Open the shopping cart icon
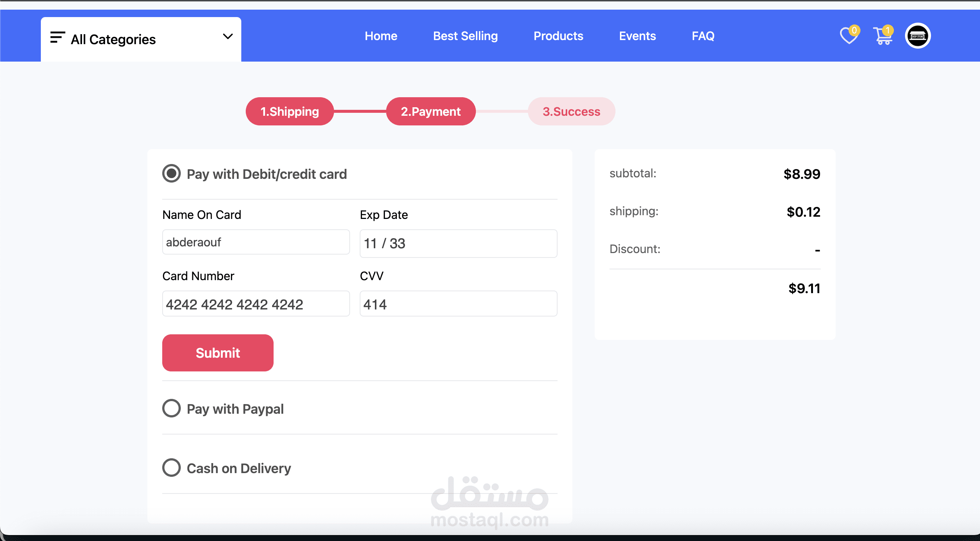This screenshot has height=541, width=980. click(882, 36)
